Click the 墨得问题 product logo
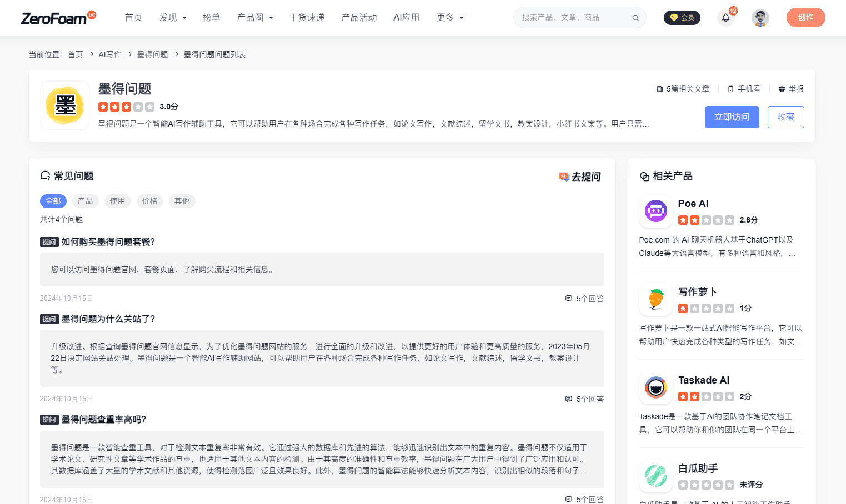Viewport: 846px width, 504px height. pos(64,105)
